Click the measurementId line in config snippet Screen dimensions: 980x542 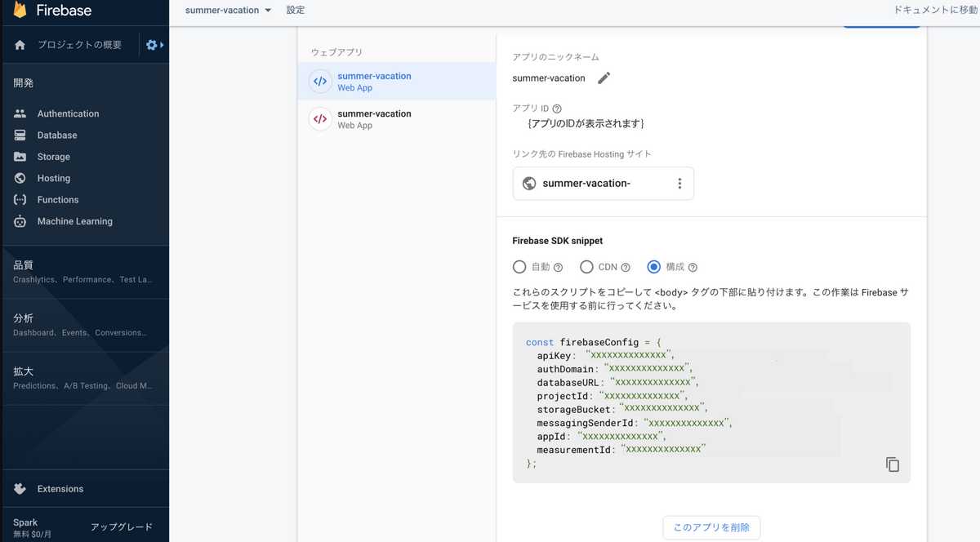pos(621,450)
